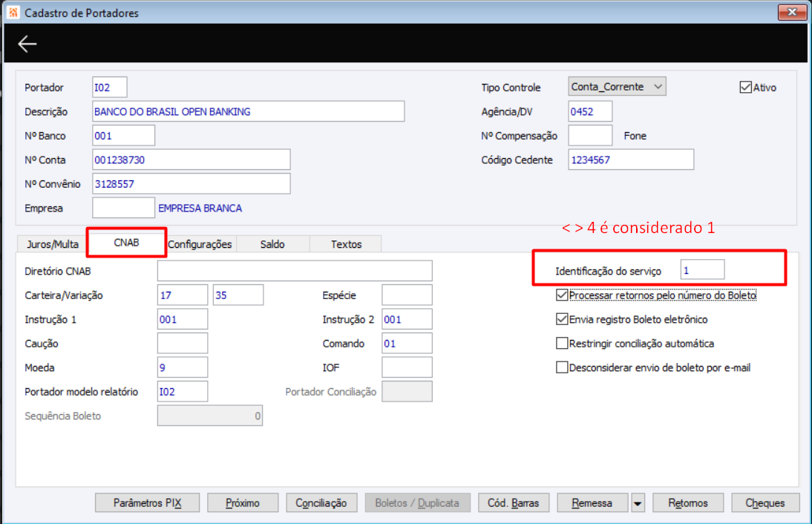Click the Caução field
The image size is (812, 524).
tap(183, 344)
